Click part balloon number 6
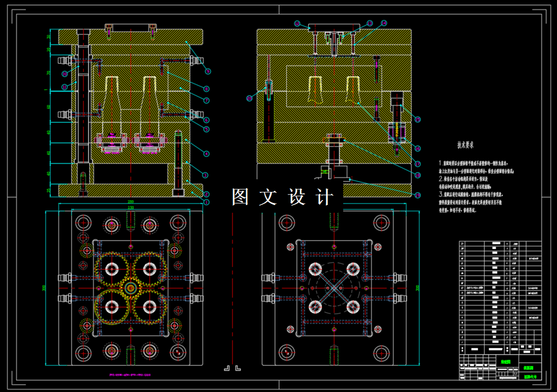 (206, 120)
